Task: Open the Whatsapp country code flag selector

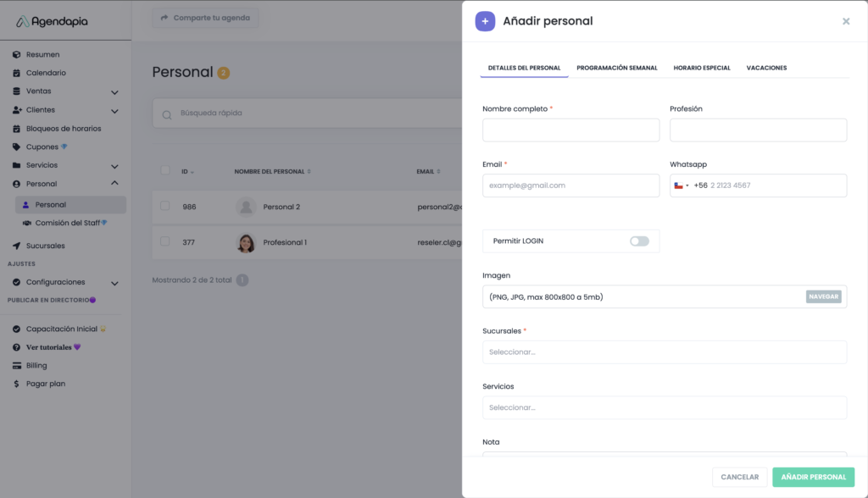Action: coord(681,185)
